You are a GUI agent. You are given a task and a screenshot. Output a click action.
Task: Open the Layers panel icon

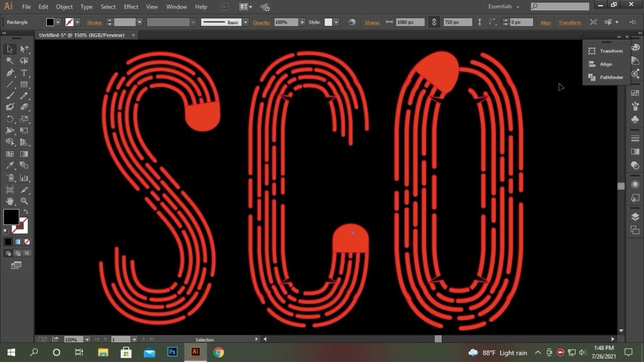[x=635, y=217]
